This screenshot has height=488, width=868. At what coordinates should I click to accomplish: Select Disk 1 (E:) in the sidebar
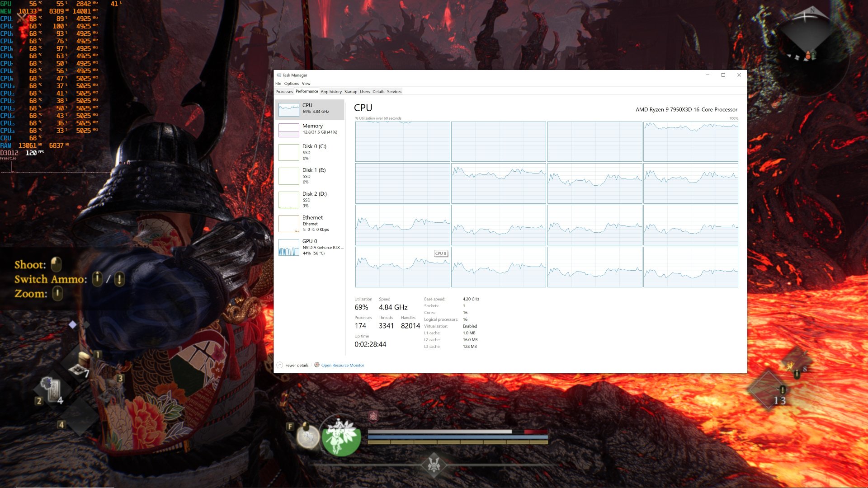tap(310, 177)
